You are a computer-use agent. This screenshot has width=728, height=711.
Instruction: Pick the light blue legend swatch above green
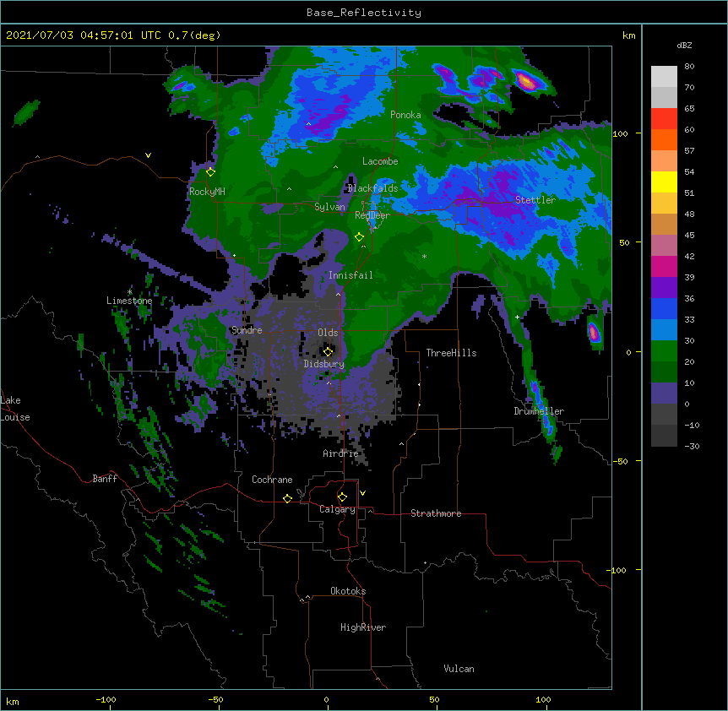pyautogui.click(x=664, y=330)
